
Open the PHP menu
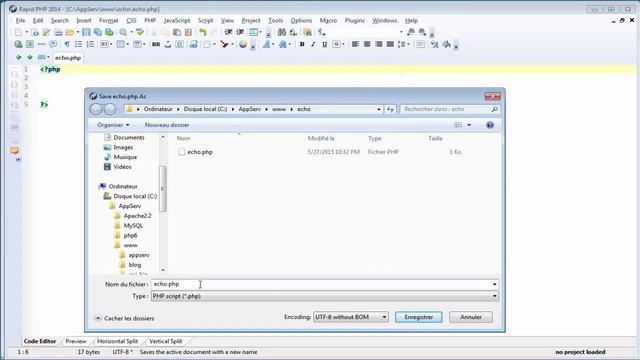pyautogui.click(x=150, y=20)
